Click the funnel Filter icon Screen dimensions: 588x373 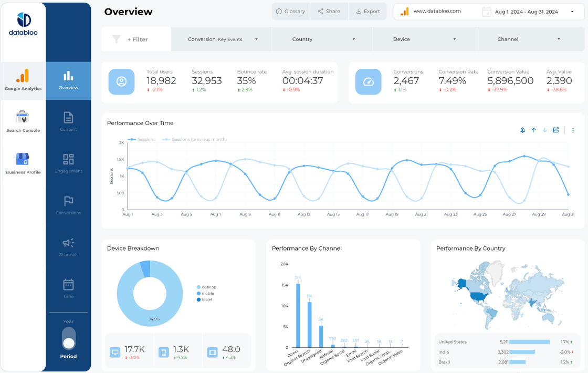117,39
